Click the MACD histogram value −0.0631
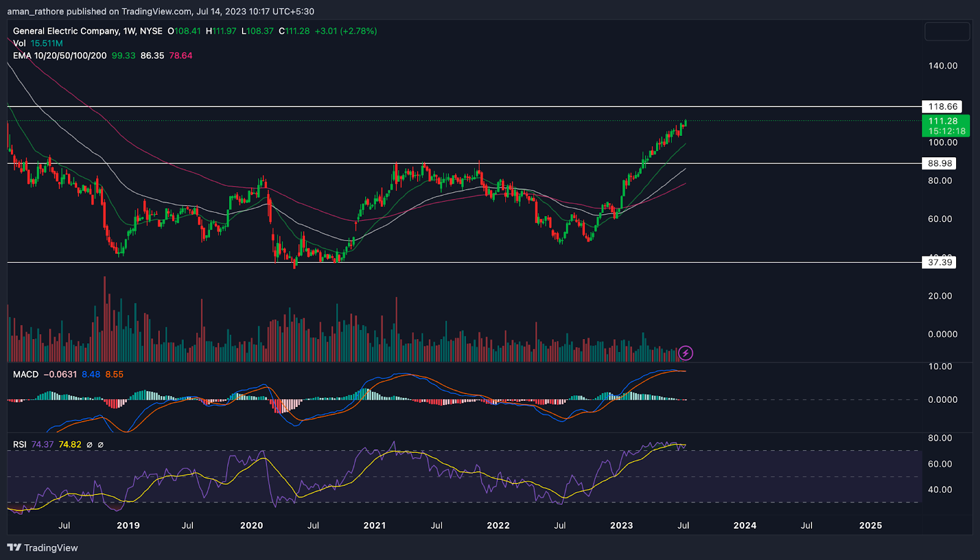Viewport: 980px width, 560px height. (x=61, y=374)
